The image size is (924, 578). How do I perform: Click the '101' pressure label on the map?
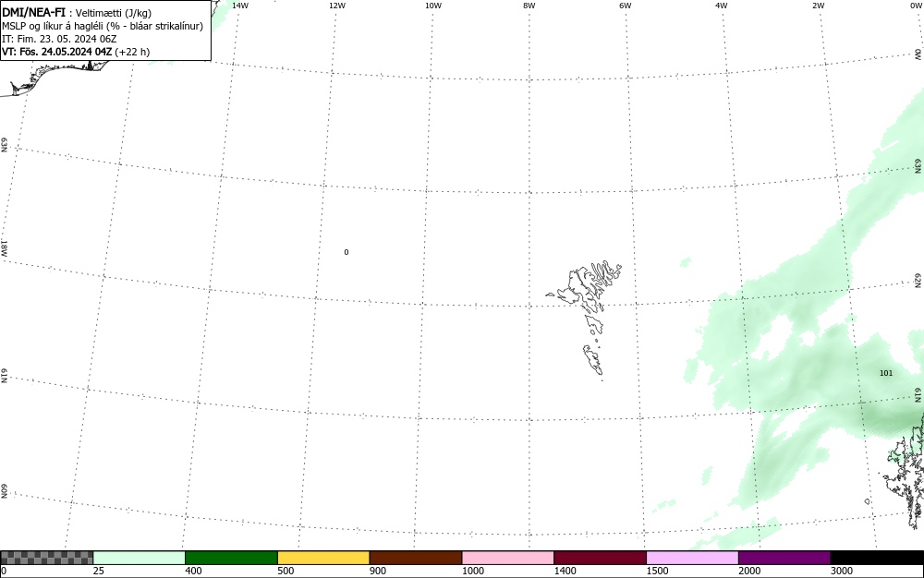[886, 373]
